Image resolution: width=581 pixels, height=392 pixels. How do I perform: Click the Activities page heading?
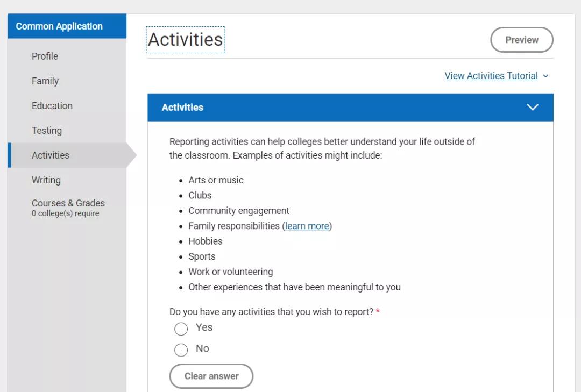[x=185, y=40]
